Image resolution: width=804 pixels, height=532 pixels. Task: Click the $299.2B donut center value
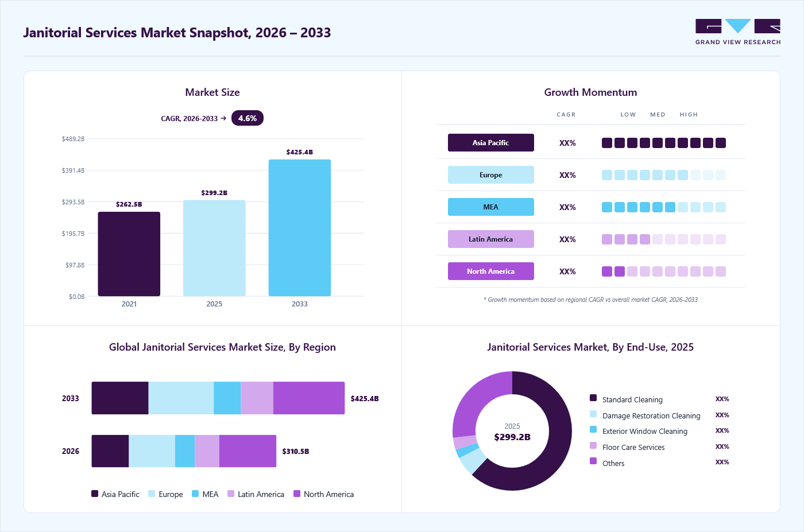pyautogui.click(x=512, y=437)
